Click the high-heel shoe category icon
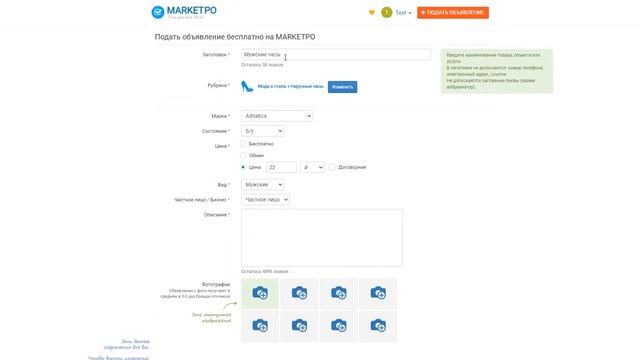The height and width of the screenshot is (360, 640). [247, 87]
